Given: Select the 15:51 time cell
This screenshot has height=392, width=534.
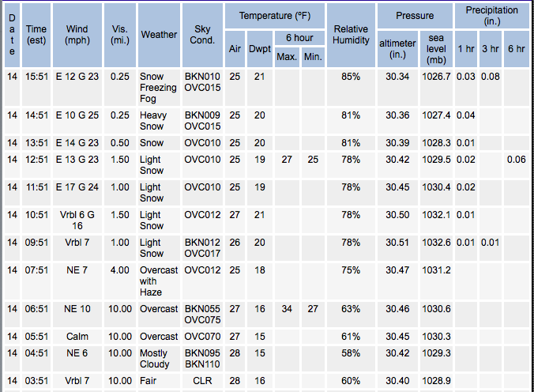Looking at the screenshot, I should [36, 77].
